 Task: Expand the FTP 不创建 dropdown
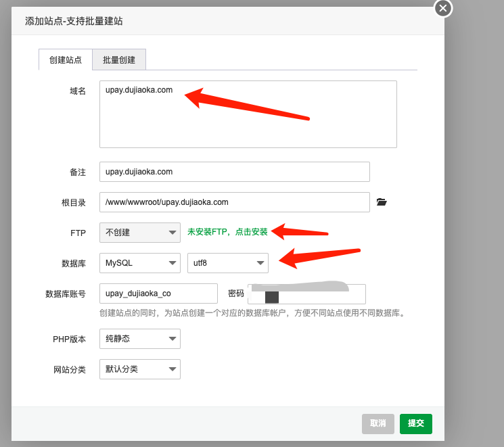tap(140, 233)
